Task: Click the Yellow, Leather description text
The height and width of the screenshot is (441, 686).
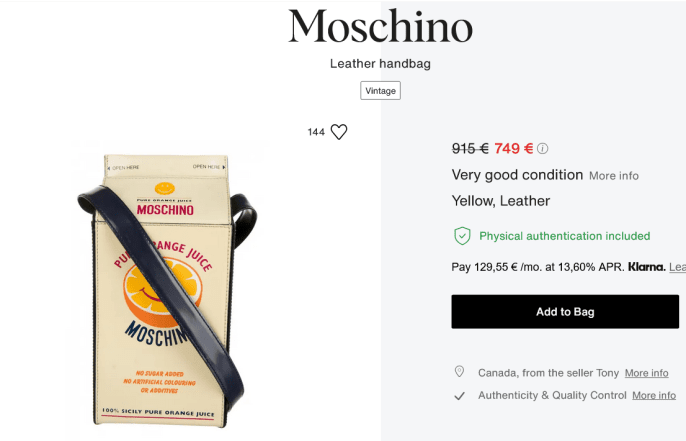Action: pyautogui.click(x=501, y=201)
